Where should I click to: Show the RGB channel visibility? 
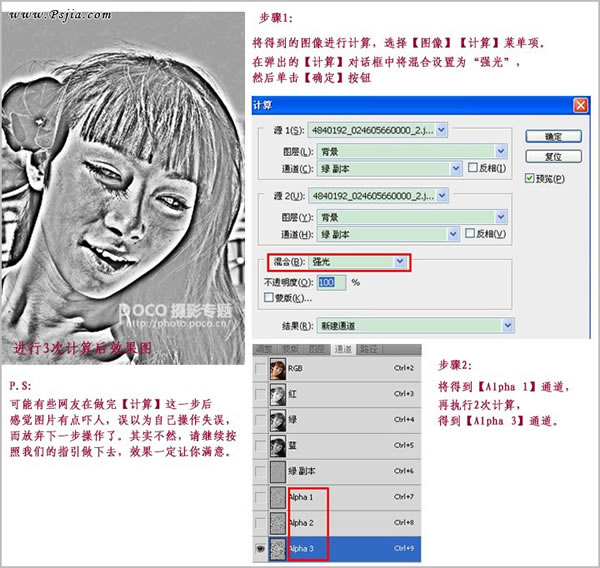tap(260, 368)
